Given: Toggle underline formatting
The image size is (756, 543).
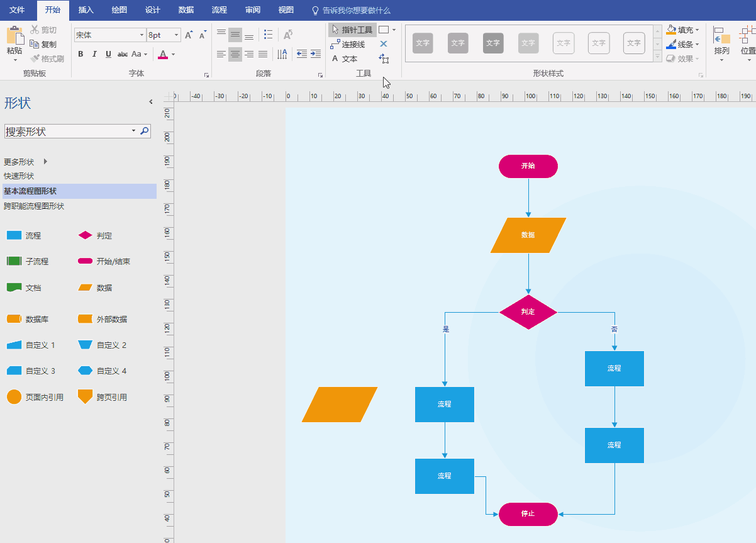Looking at the screenshot, I should [108, 54].
